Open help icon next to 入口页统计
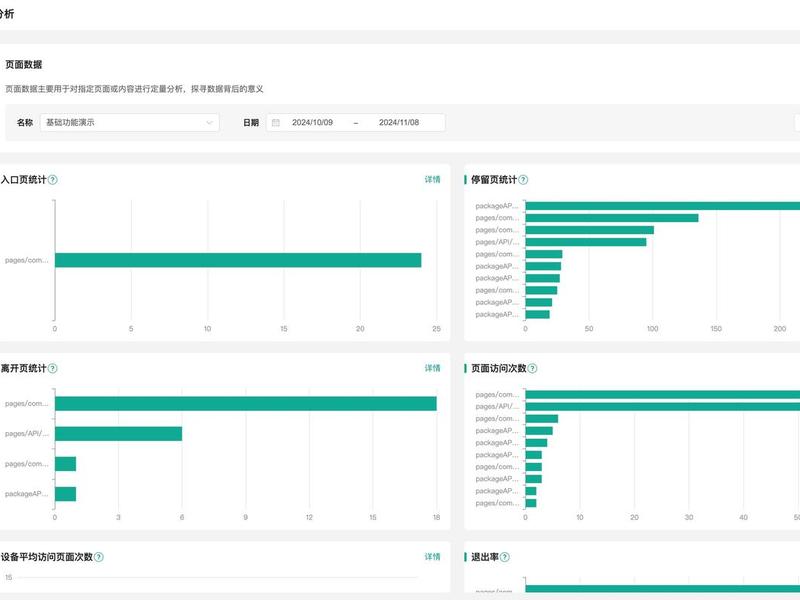The image size is (800, 600). (x=53, y=180)
